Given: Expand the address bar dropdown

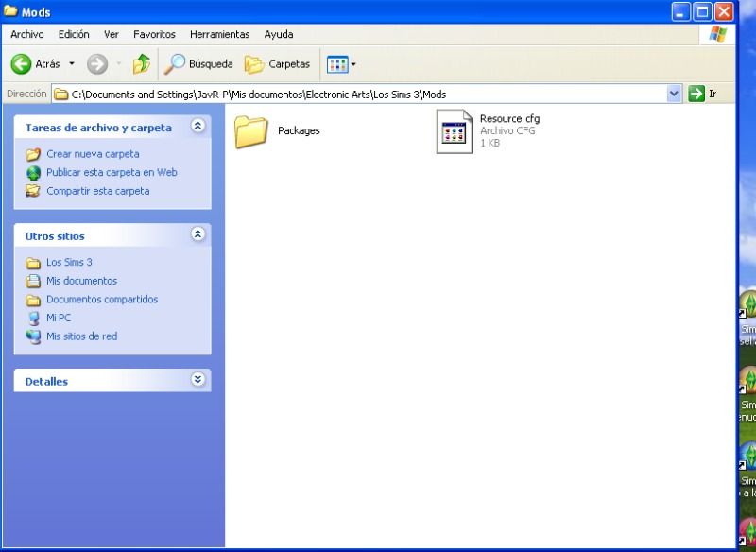Looking at the screenshot, I should [674, 94].
